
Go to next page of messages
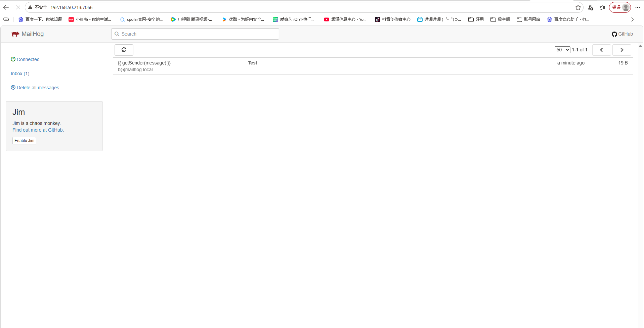pyautogui.click(x=621, y=50)
